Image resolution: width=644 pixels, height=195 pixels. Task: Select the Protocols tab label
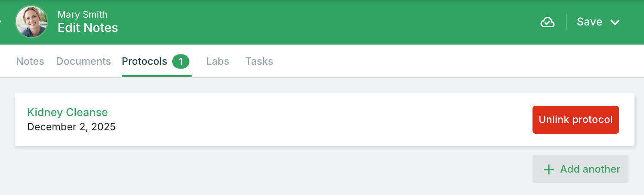[144, 61]
